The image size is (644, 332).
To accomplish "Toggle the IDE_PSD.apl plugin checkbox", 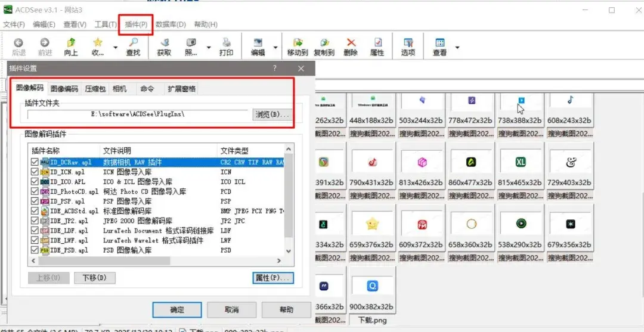I will click(35, 250).
